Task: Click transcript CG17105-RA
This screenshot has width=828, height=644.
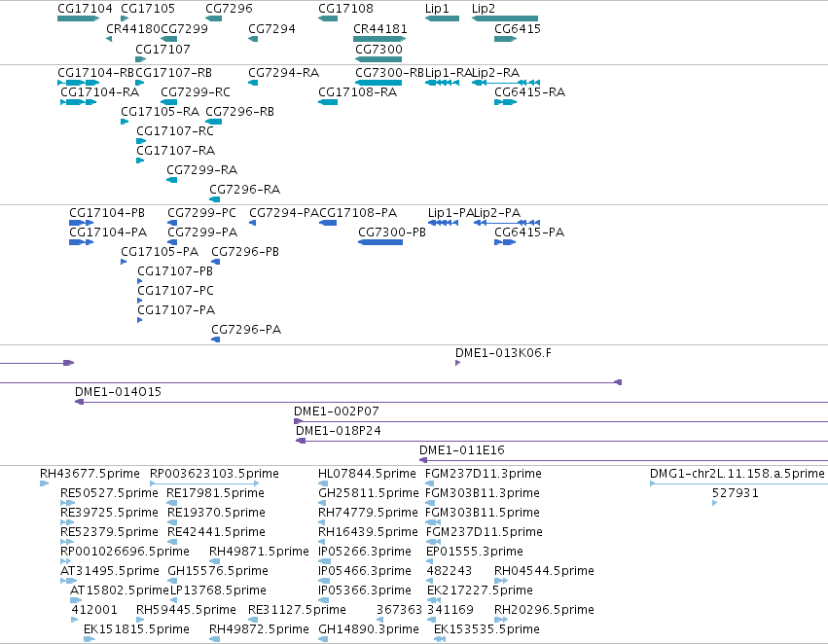Action: (125, 122)
